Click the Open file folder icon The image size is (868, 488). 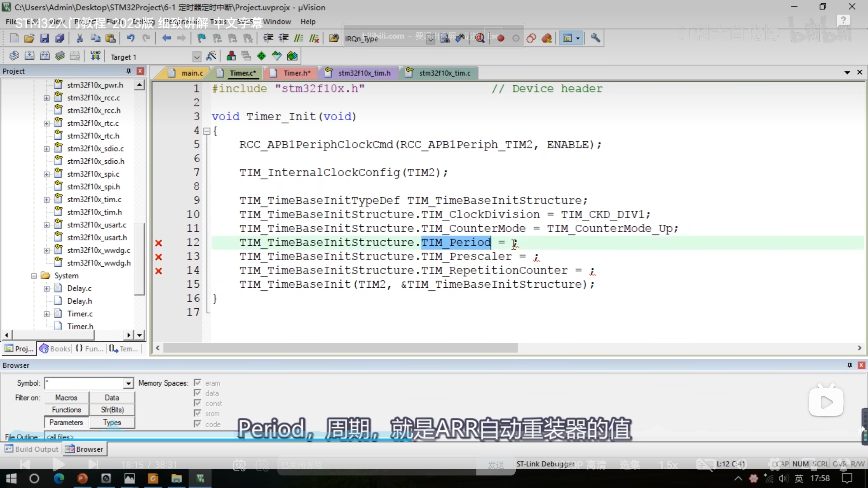[29, 38]
